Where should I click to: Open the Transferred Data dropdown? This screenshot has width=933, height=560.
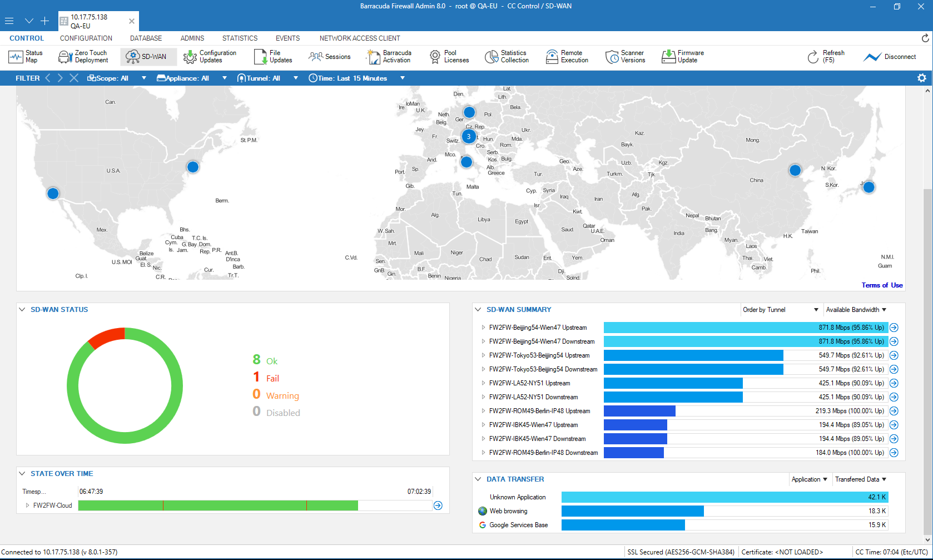861,479
